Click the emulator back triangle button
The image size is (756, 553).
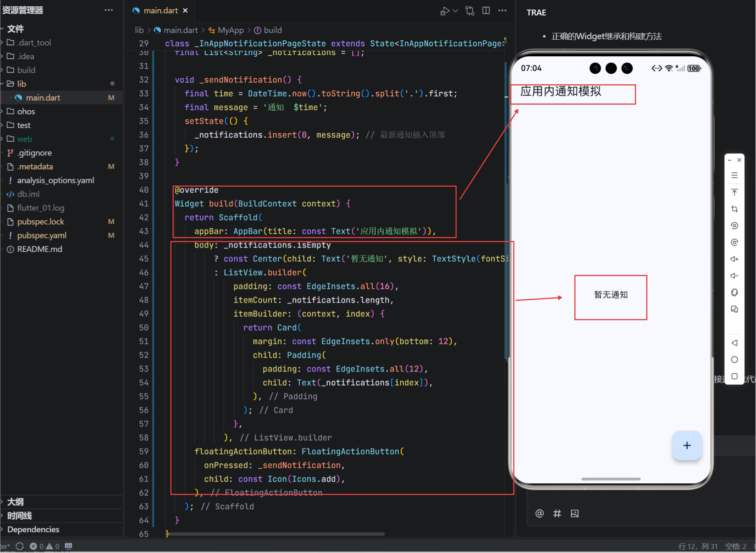734,343
